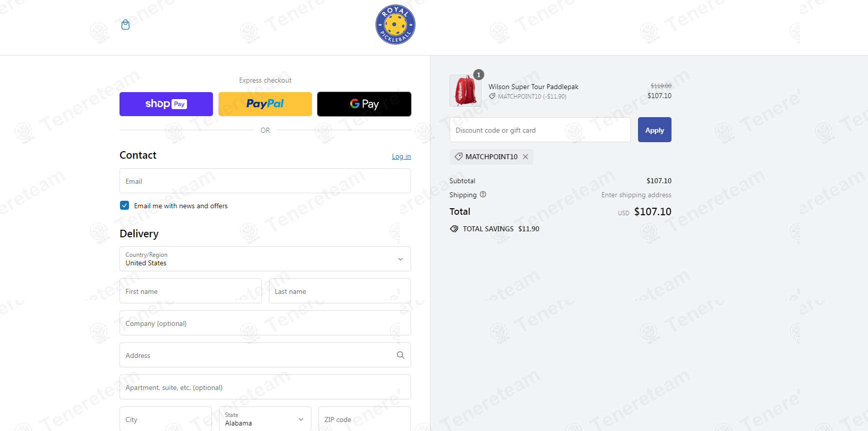The image size is (868, 431).
Task: Click the item quantity badge on product
Action: pyautogui.click(x=478, y=75)
